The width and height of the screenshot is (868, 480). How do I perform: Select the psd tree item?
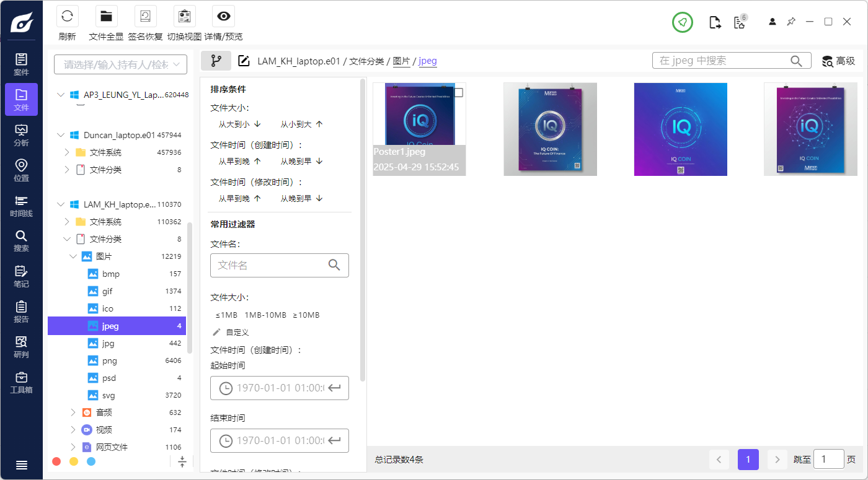point(117,378)
